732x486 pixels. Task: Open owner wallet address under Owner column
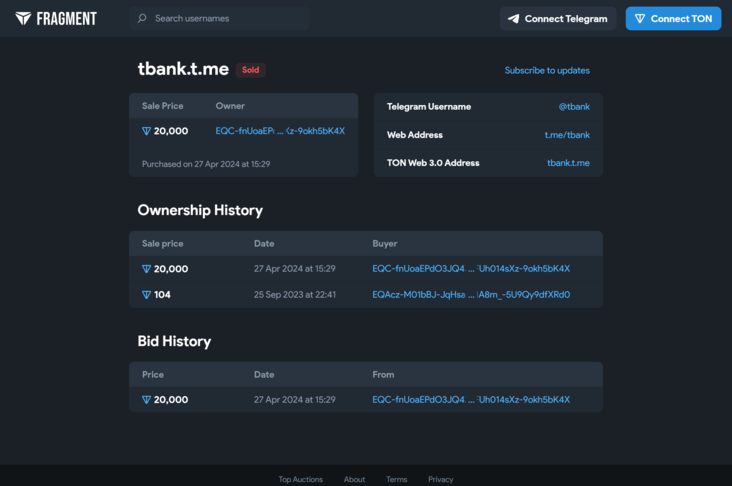[x=280, y=131]
